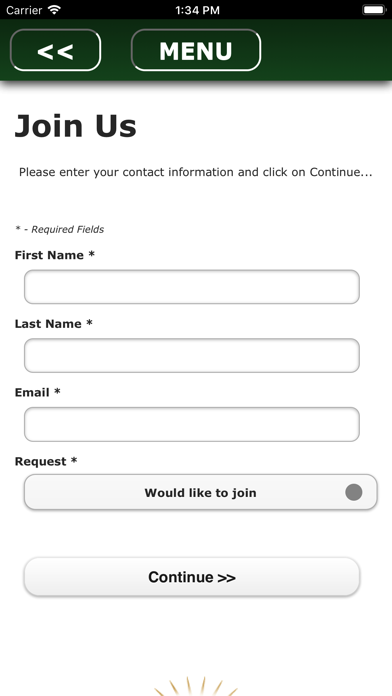Tap the Carrier label in status bar

(x=24, y=10)
